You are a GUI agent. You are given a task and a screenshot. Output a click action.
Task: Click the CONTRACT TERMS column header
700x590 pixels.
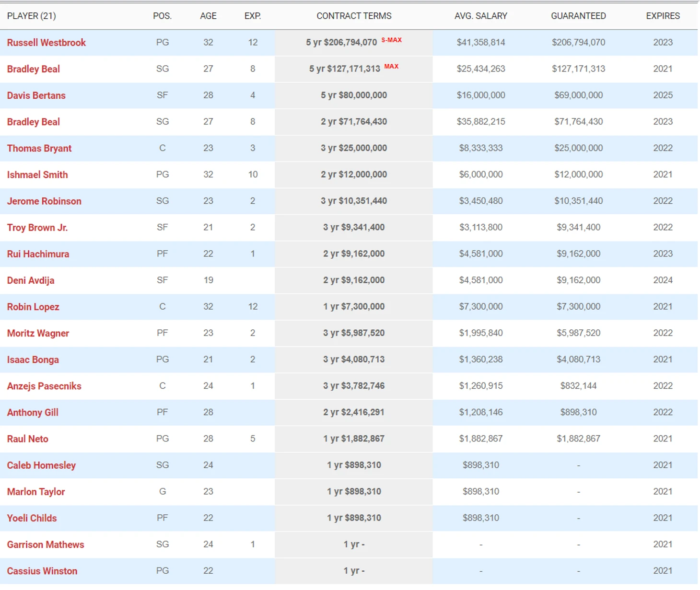354,16
